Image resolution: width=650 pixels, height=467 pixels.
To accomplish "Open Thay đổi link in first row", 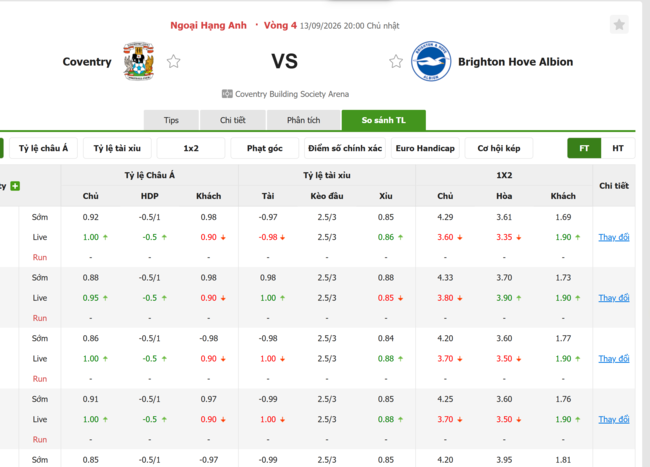I will pyautogui.click(x=614, y=237).
